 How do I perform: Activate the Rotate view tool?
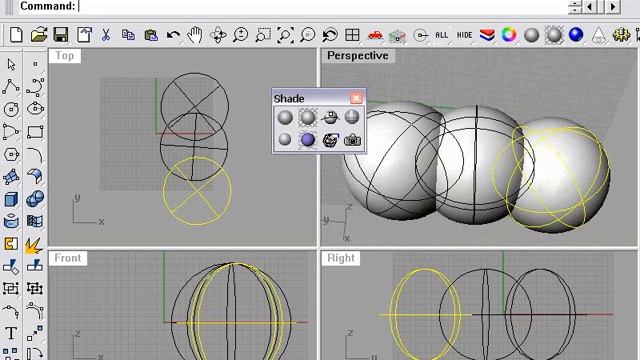tap(218, 35)
